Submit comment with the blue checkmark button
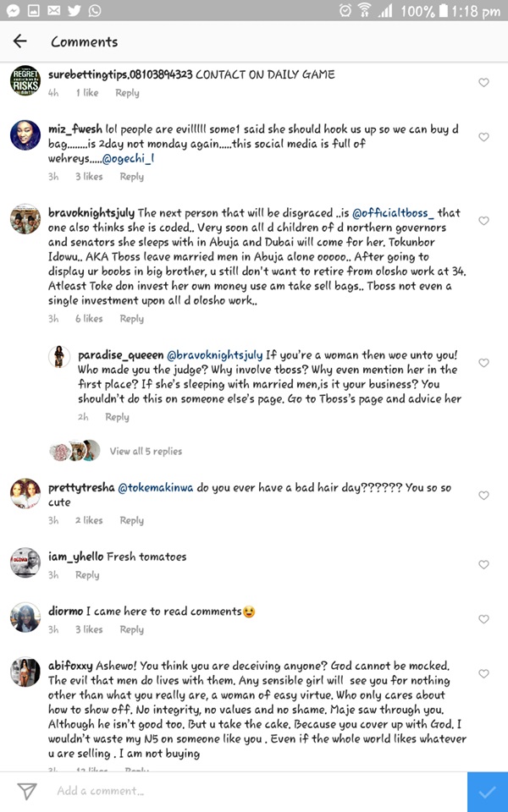Viewport: 508px width, 812px height. (x=487, y=792)
